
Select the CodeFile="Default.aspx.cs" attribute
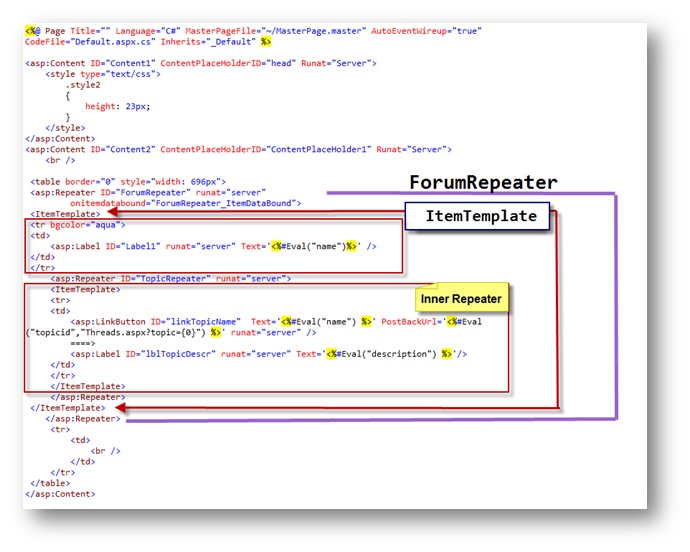coord(90,42)
